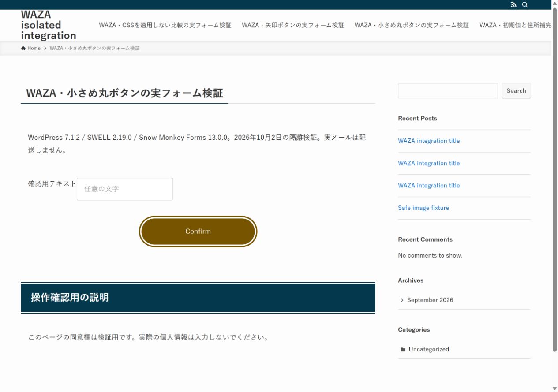Click the paragraph このページの同意欄は検証用です
Screen dimensions: 558x392
(x=148, y=338)
